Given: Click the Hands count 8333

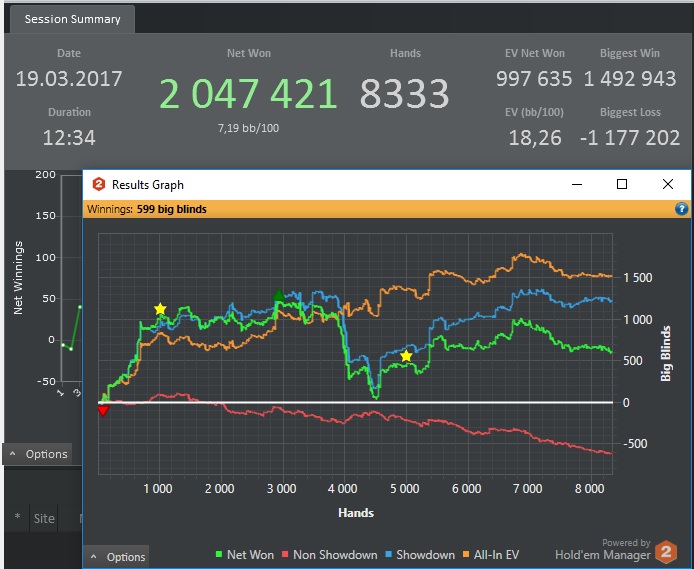Looking at the screenshot, I should pos(405,93).
